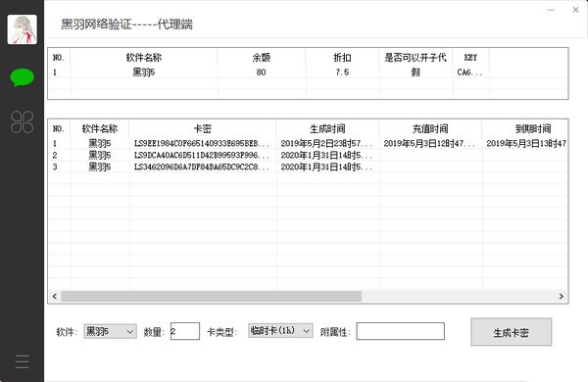Select card row starting LS9EE1984C0F
Viewport: 588px width, 382px height.
[308, 143]
